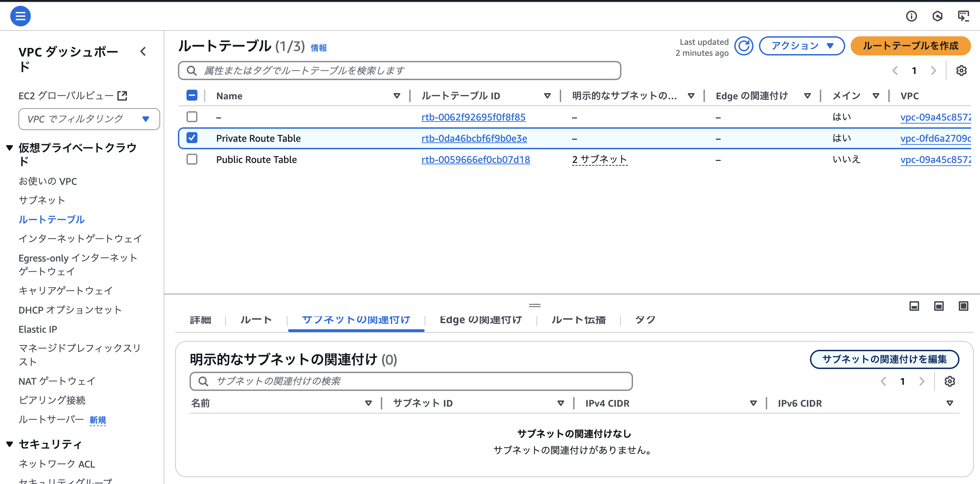Click ルートテーブルを作成 button
980x484 pixels.
click(911, 46)
